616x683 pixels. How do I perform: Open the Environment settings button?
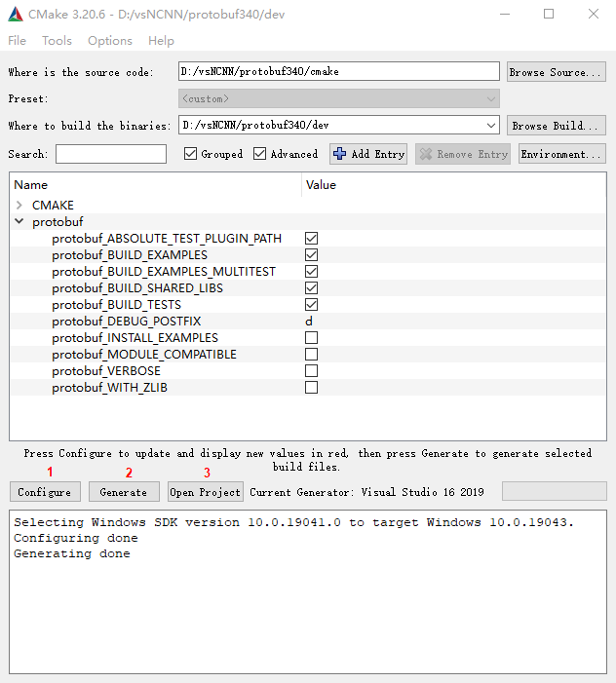pyautogui.click(x=562, y=154)
